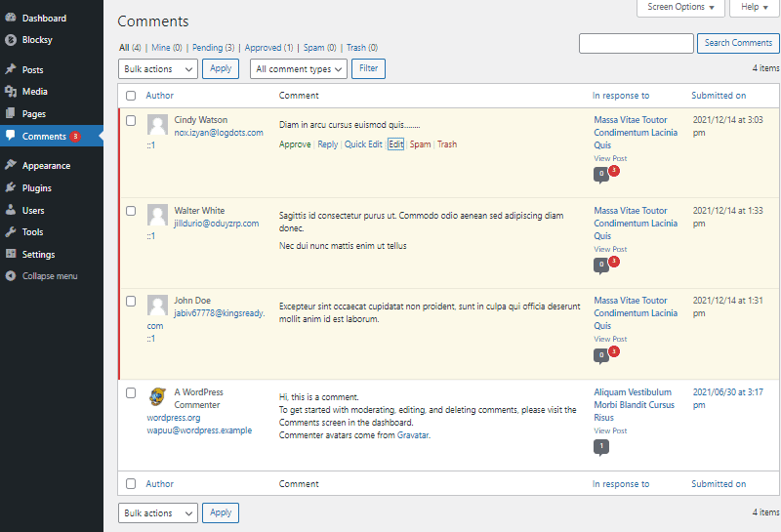Click inside the comment search field

pyautogui.click(x=637, y=43)
